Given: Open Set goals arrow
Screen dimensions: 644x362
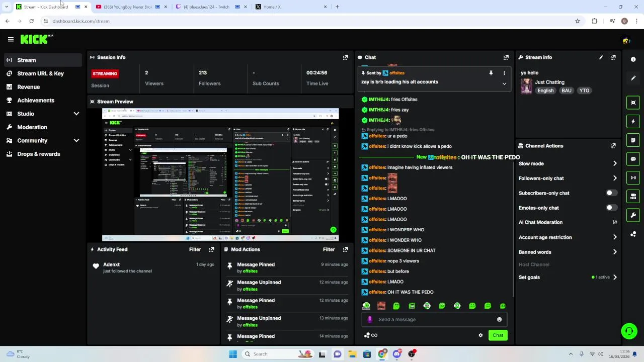Looking at the screenshot, I should [x=615, y=277].
